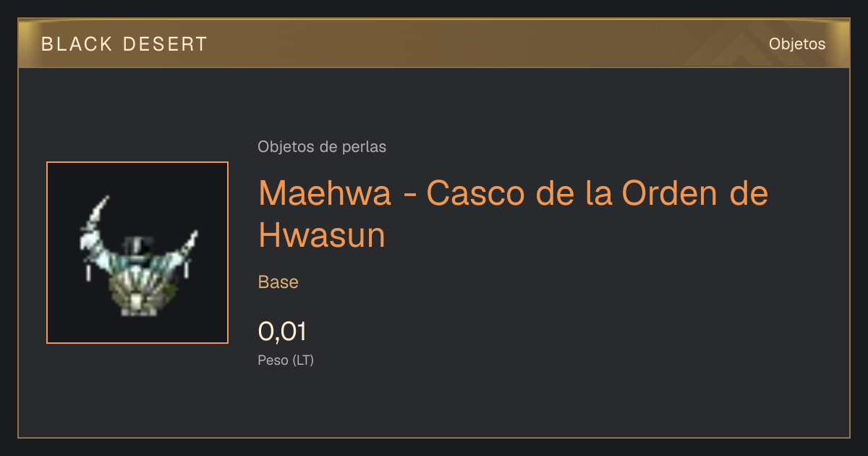Click the 0,01 weight value

(x=282, y=332)
